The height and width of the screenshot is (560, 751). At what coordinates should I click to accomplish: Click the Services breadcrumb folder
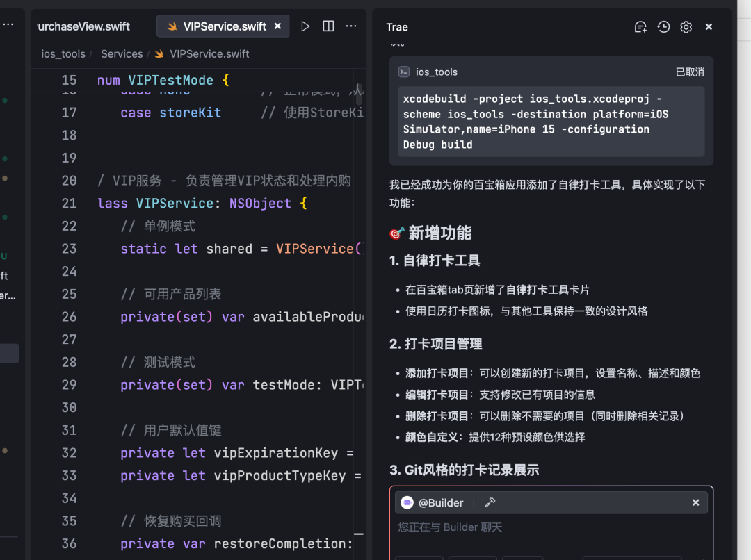point(122,54)
